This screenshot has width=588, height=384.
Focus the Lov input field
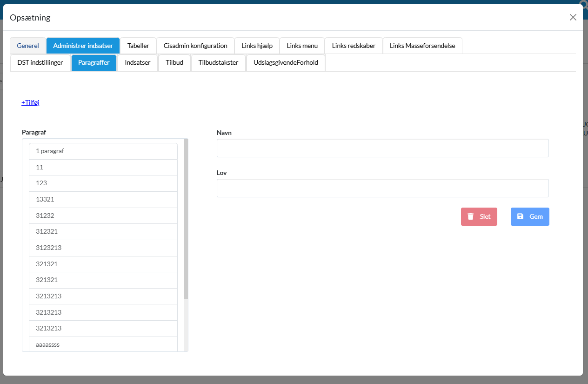(x=382, y=188)
